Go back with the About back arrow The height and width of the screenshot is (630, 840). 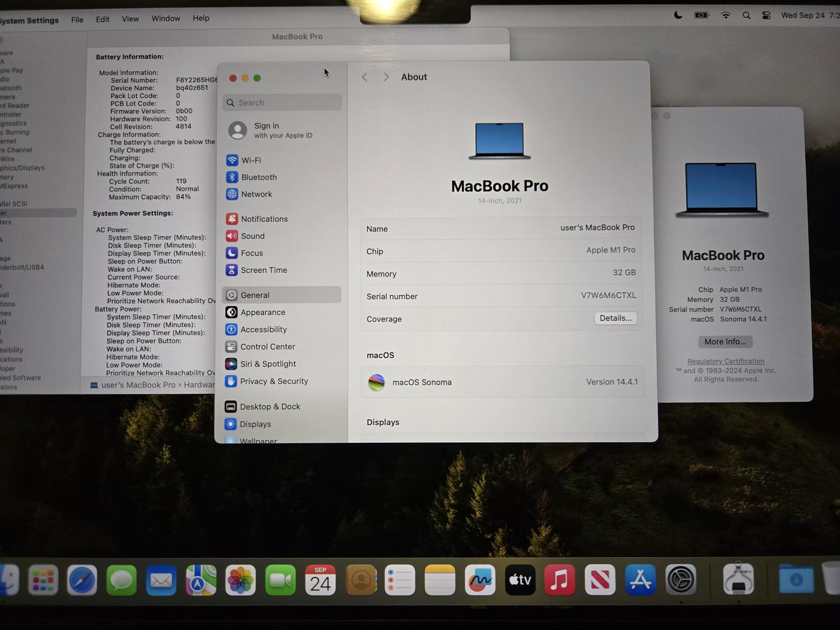365,77
